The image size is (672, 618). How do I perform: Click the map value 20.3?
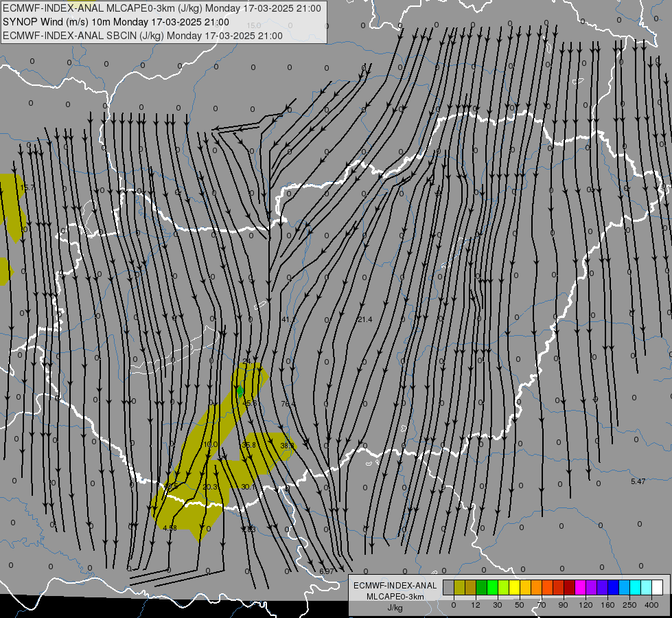210,487
